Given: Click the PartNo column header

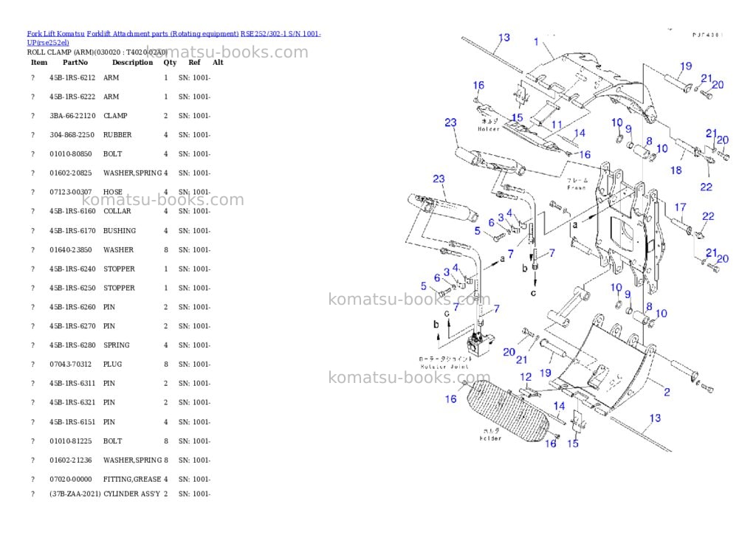Looking at the screenshot, I should point(75,62).
